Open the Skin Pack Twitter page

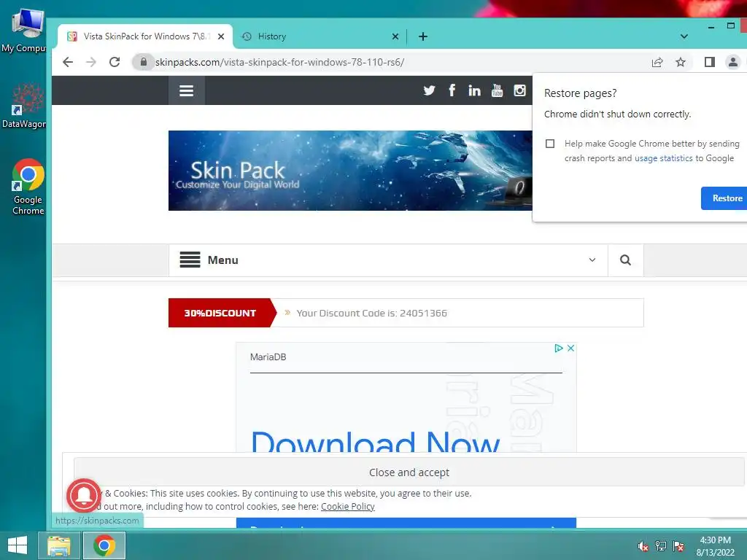coord(429,90)
